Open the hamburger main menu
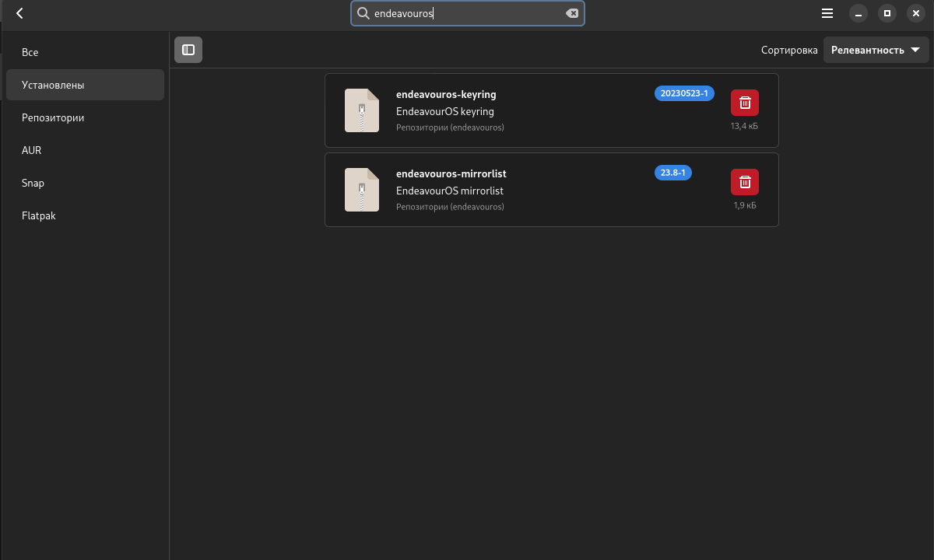The height and width of the screenshot is (560, 934). pos(827,13)
